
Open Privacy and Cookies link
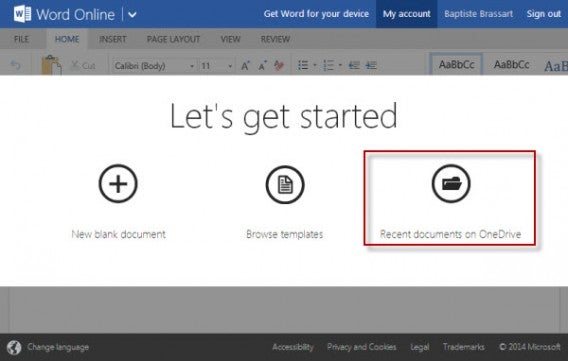[362, 347]
